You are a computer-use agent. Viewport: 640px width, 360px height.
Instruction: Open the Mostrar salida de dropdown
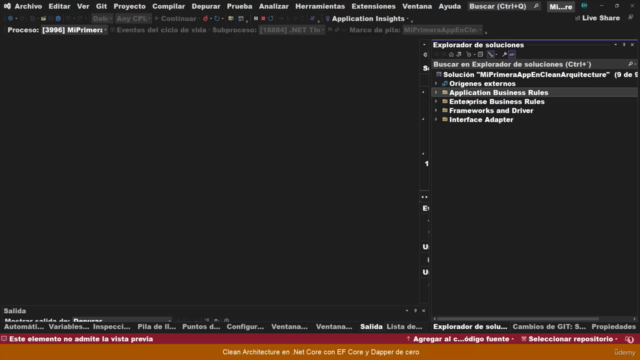coord(122,320)
